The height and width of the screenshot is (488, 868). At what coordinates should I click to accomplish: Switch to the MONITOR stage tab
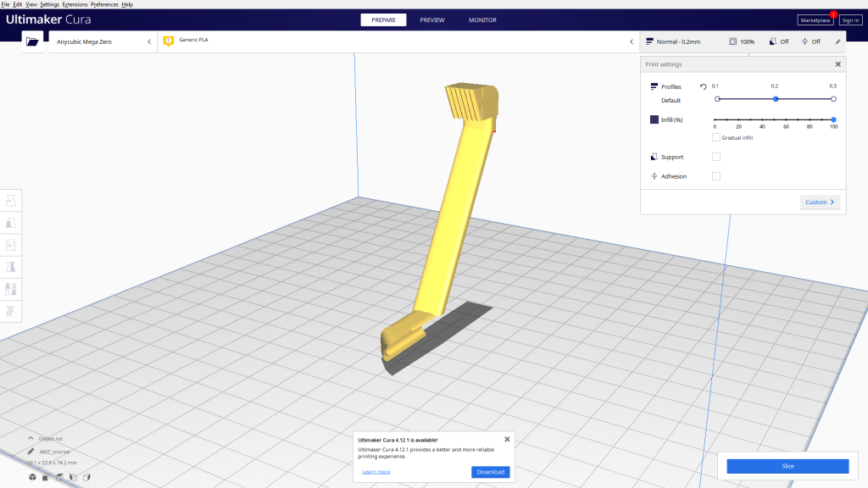tap(482, 20)
